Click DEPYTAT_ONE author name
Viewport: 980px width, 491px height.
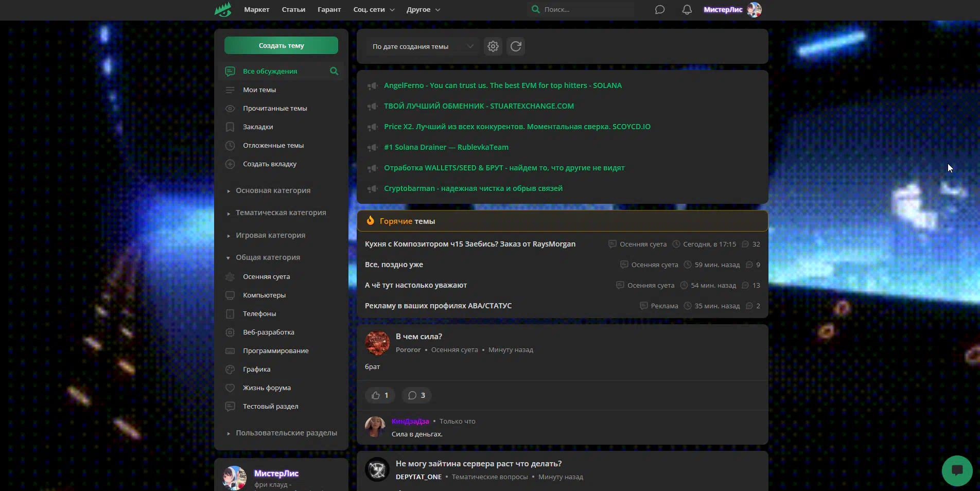(418, 477)
